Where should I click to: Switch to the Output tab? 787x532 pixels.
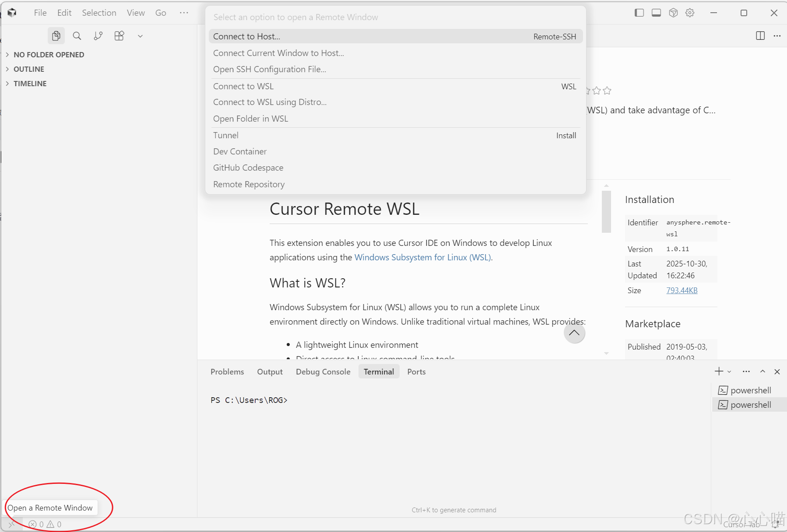tap(270, 371)
